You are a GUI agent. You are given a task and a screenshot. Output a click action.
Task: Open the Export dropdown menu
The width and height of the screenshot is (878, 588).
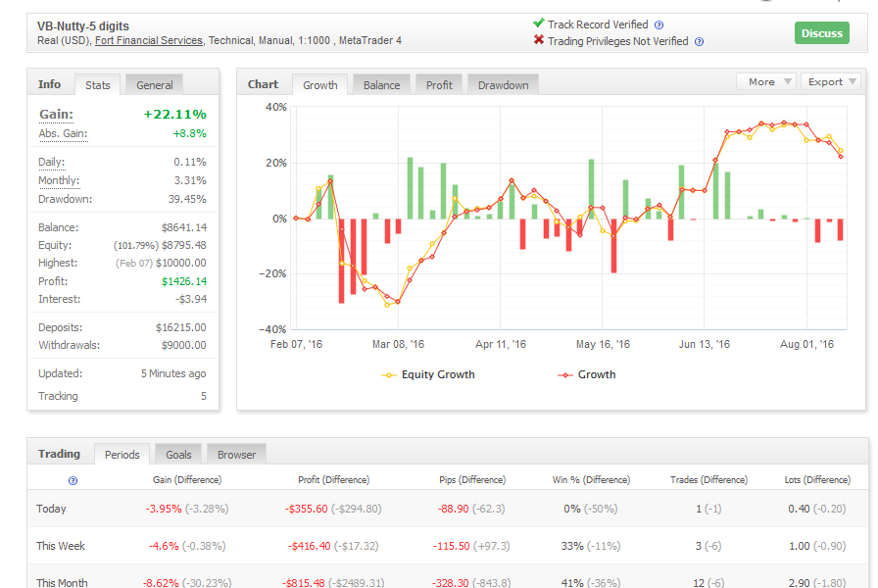830,81
